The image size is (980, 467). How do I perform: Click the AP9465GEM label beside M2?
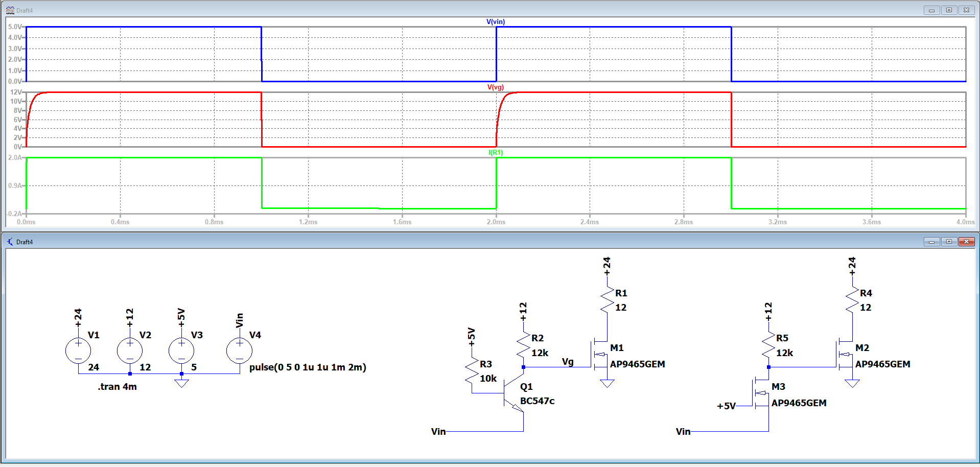click(883, 364)
